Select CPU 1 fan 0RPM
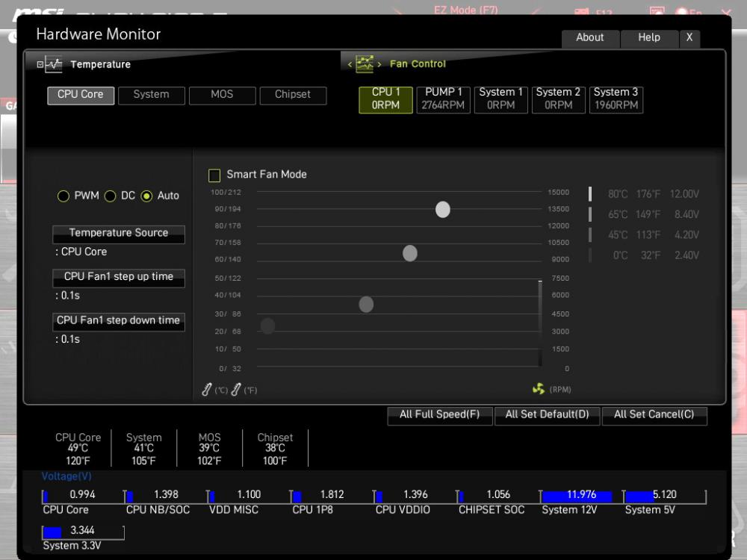Viewport: 747px width, 560px height. (386, 99)
